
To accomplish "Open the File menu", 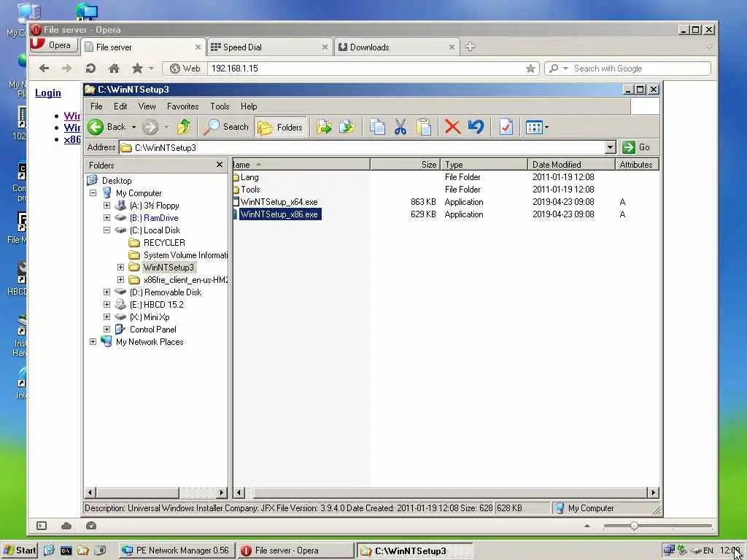I will [x=96, y=106].
